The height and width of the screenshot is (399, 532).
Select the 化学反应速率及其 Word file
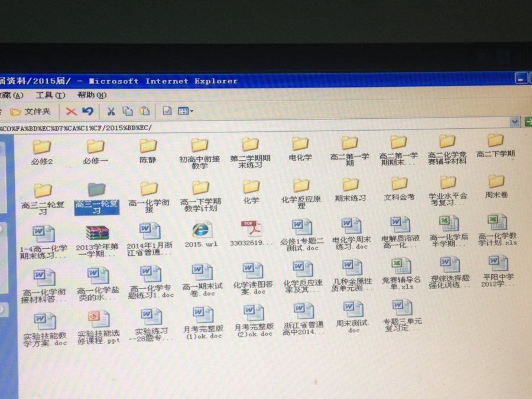[x=303, y=278]
